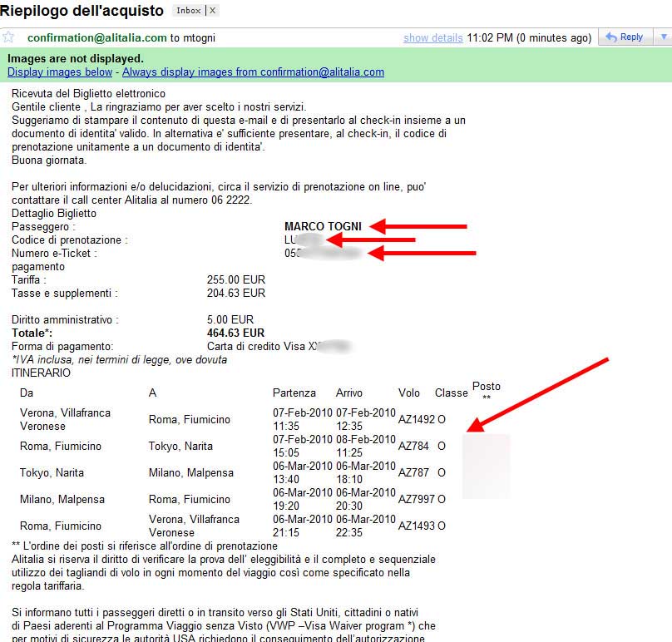The height and width of the screenshot is (642, 672).
Task: Click the Partenza column header
Action: point(294,393)
